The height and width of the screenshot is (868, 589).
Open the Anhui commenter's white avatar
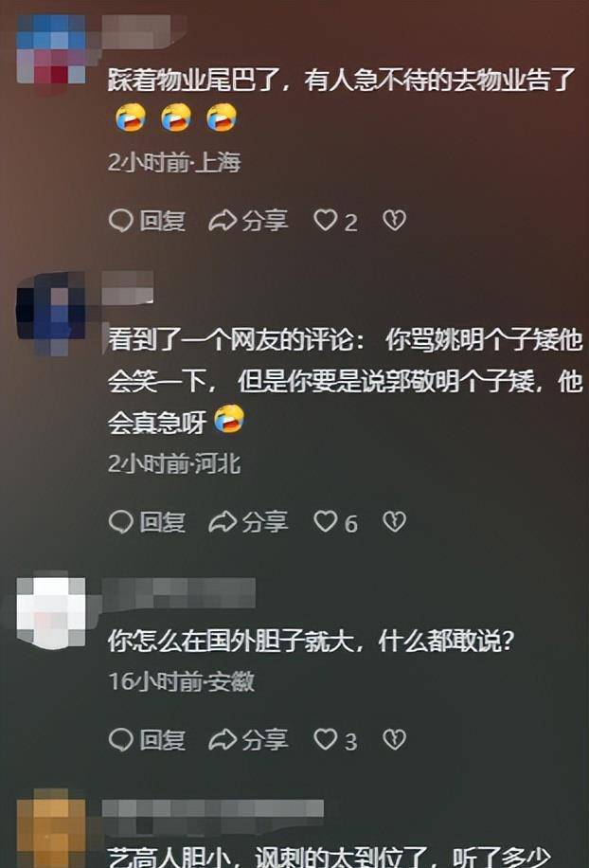click(x=51, y=612)
